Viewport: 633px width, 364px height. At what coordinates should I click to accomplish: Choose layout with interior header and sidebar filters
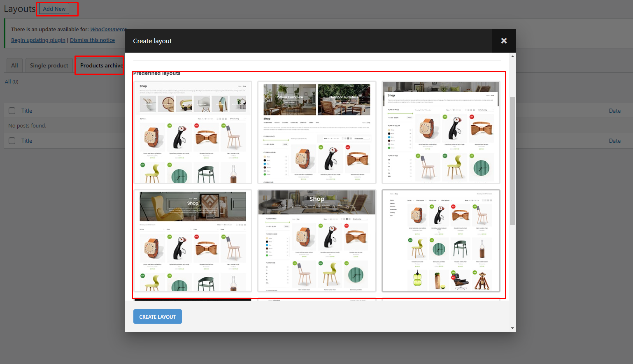coord(441,132)
